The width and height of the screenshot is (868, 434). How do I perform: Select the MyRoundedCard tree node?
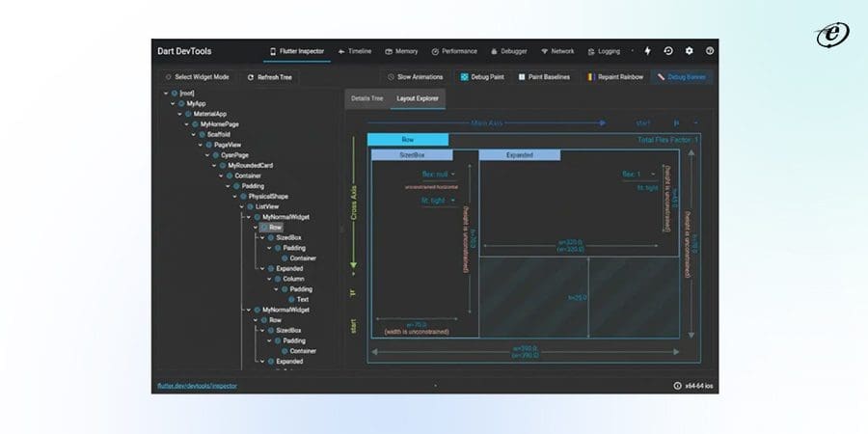[250, 166]
